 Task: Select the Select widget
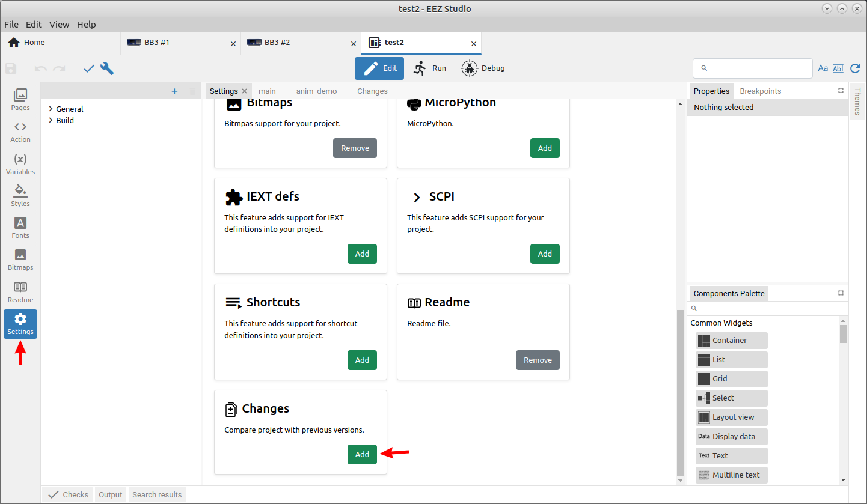point(732,398)
